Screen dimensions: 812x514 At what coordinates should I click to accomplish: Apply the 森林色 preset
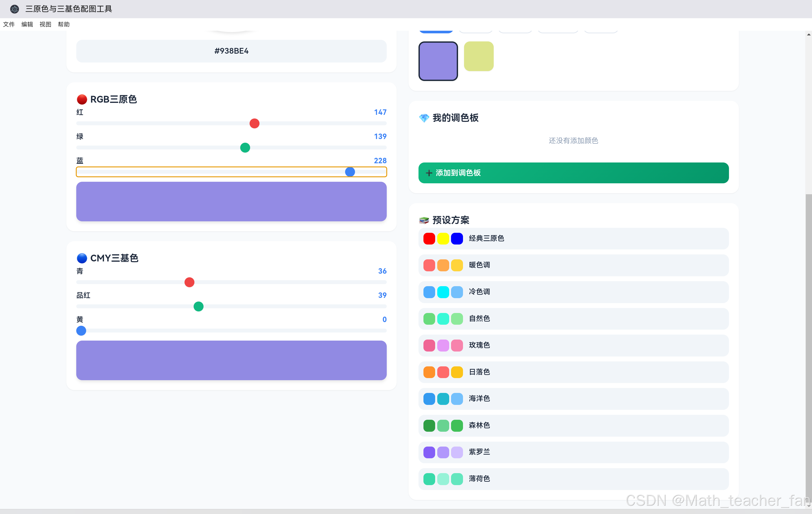(x=573, y=425)
